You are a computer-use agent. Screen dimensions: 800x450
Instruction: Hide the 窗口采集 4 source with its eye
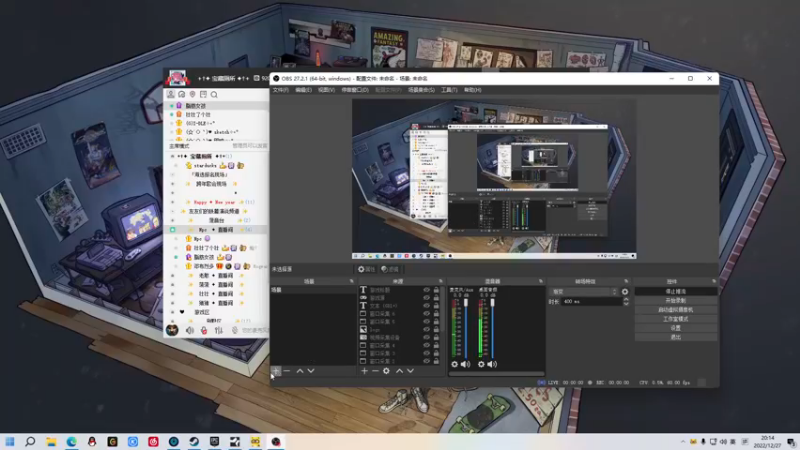point(427,345)
